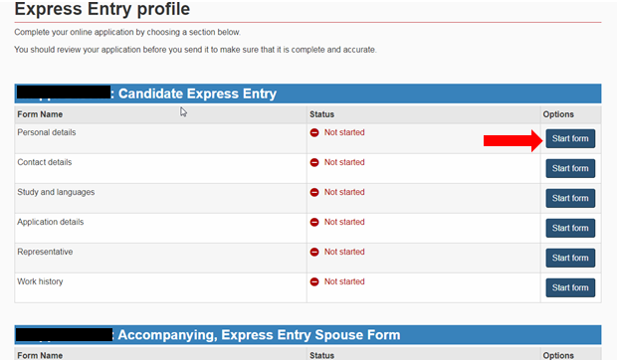
Task: Select the Personal details form name
Action: pyautogui.click(x=47, y=132)
